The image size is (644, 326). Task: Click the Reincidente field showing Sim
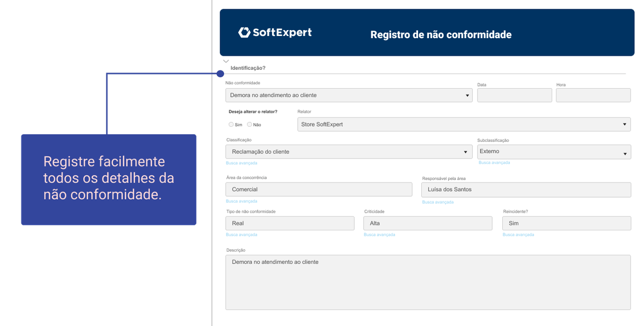pyautogui.click(x=566, y=223)
